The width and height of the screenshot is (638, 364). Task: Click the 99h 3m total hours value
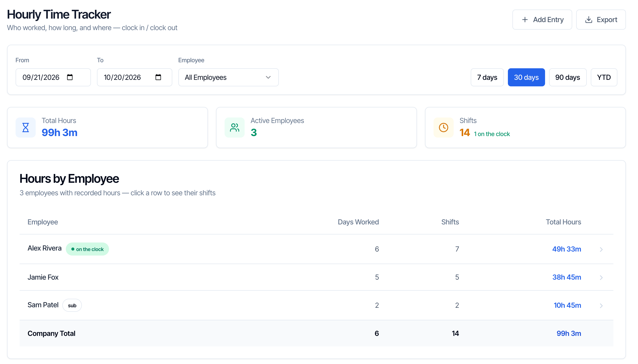pos(60,133)
